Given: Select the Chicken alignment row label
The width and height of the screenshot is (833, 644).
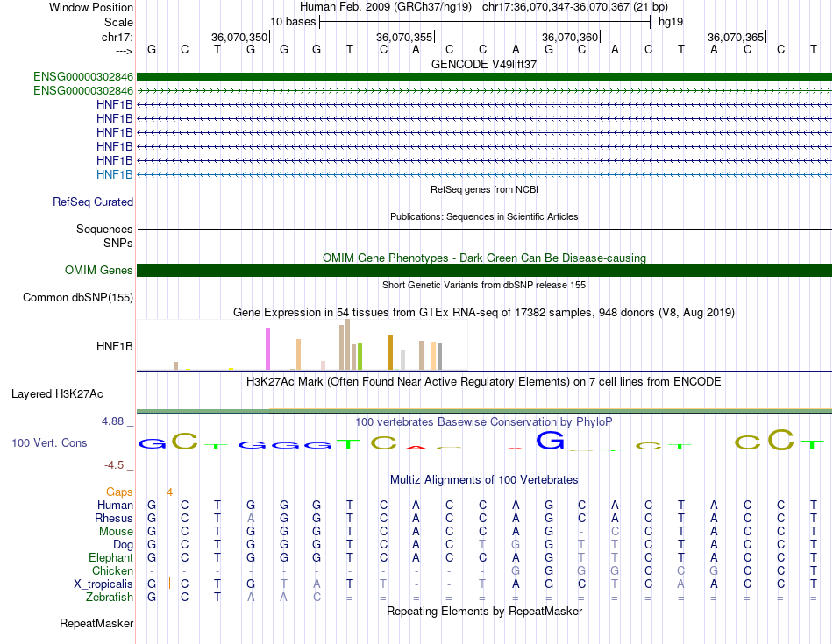Looking at the screenshot, I should point(112,570).
